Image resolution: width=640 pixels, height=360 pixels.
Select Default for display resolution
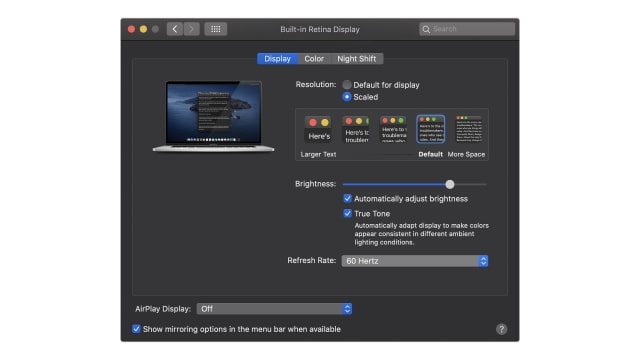(x=347, y=85)
